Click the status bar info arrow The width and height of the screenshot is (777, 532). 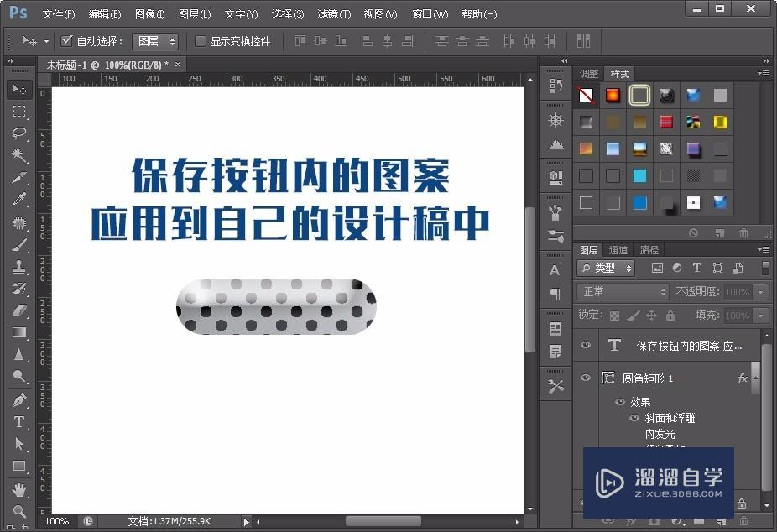[247, 522]
